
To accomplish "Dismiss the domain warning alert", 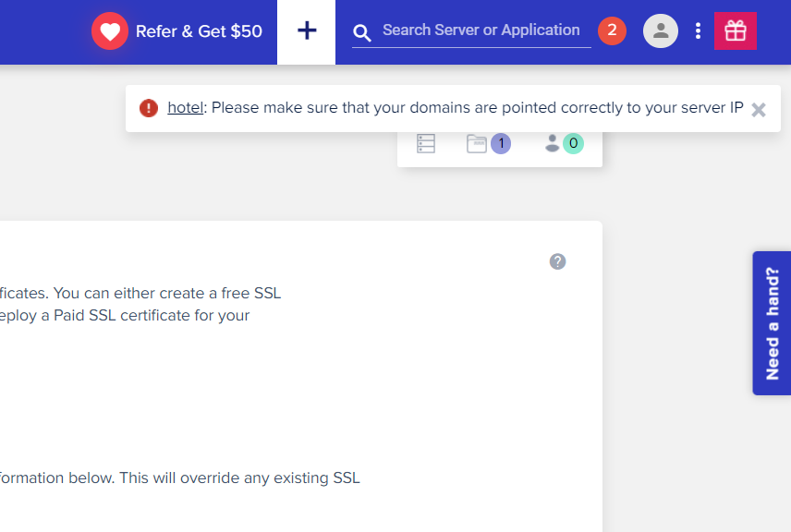I will [x=759, y=109].
